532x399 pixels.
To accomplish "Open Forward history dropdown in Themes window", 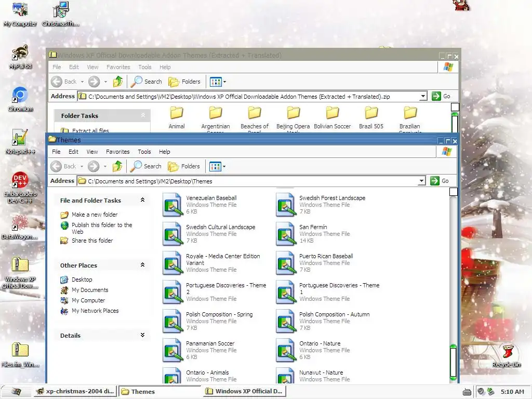I will tap(105, 167).
